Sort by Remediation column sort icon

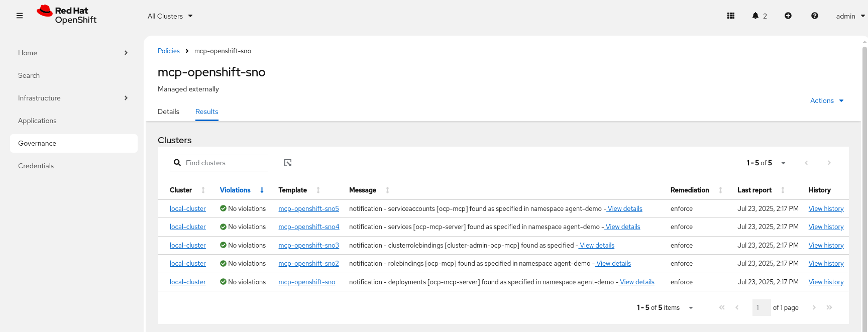720,190
